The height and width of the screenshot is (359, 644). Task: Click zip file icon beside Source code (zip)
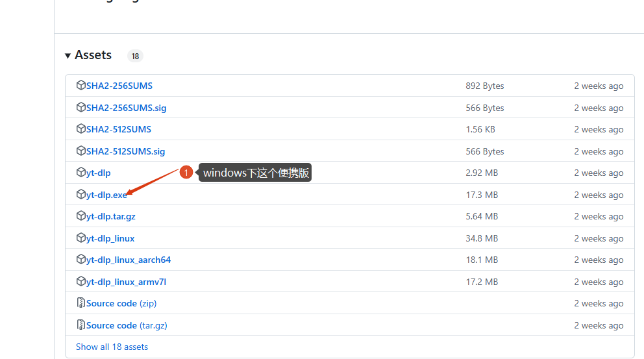(81, 303)
